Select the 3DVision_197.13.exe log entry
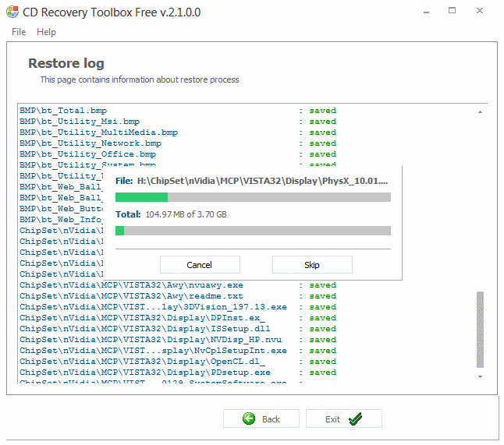This screenshot has width=504, height=445. [178, 307]
